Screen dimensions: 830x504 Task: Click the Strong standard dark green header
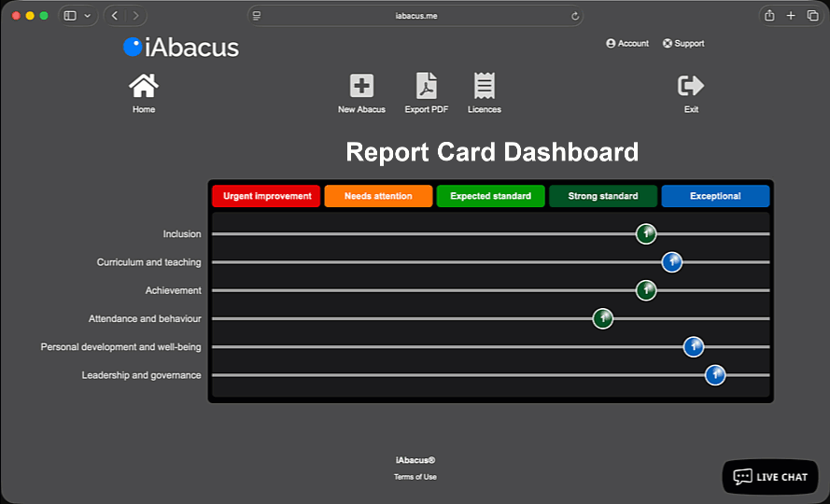tap(603, 196)
